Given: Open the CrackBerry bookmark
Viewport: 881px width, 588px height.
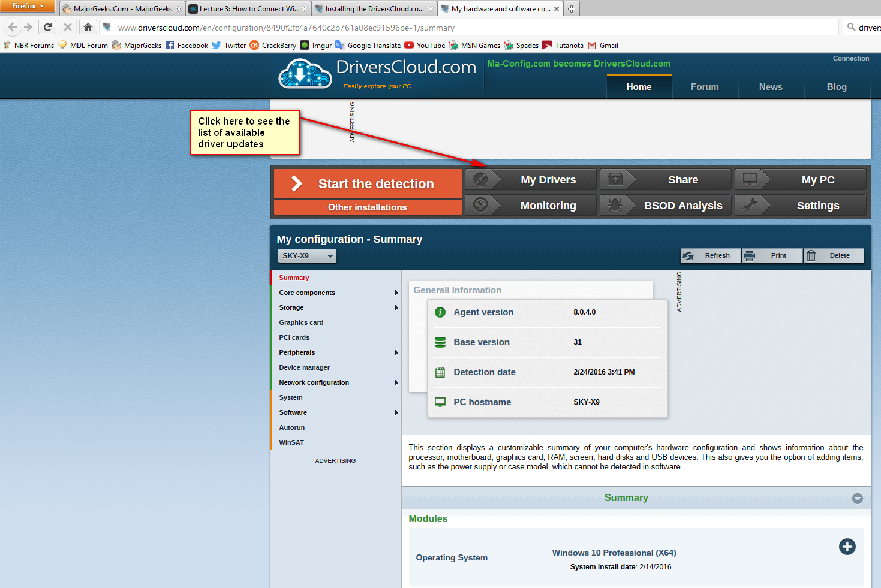Looking at the screenshot, I should pyautogui.click(x=273, y=46).
